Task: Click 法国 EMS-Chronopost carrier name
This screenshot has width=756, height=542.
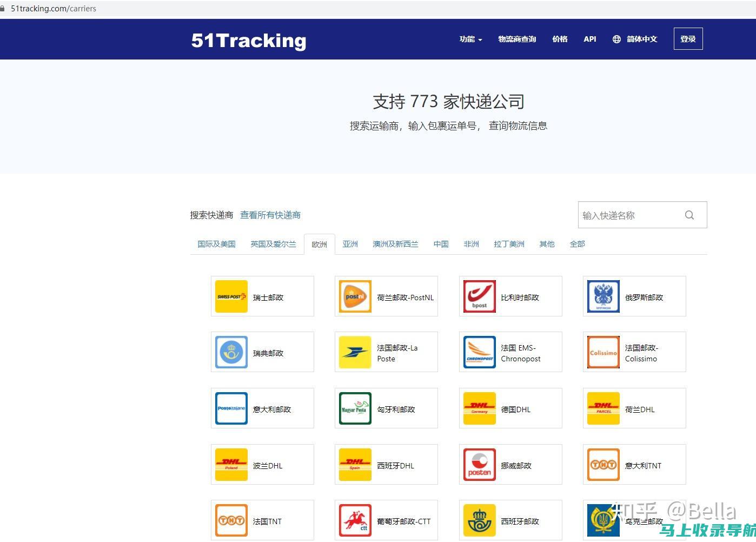Action: [x=520, y=353]
